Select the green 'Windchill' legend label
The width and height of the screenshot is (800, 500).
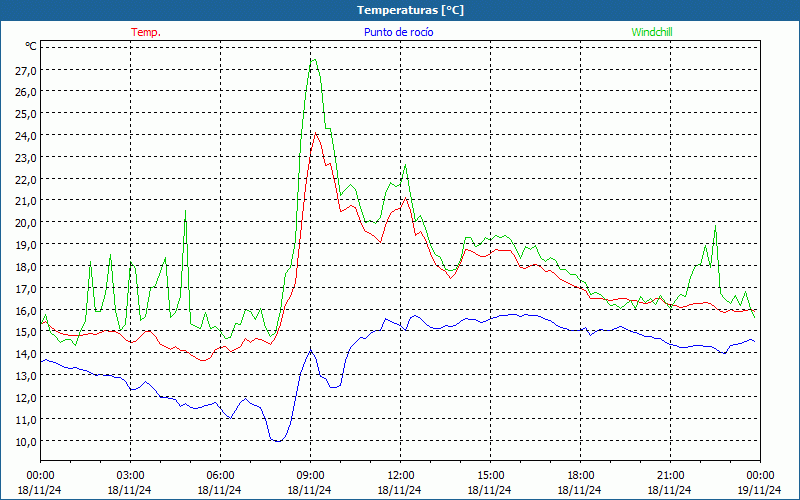[x=652, y=32]
